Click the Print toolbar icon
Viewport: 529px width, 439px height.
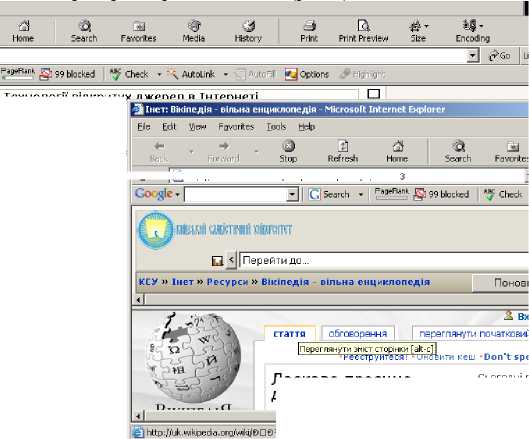(x=309, y=31)
